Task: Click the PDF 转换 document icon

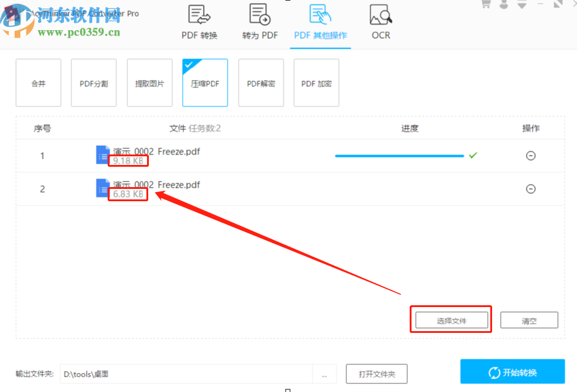Action: pos(199,14)
